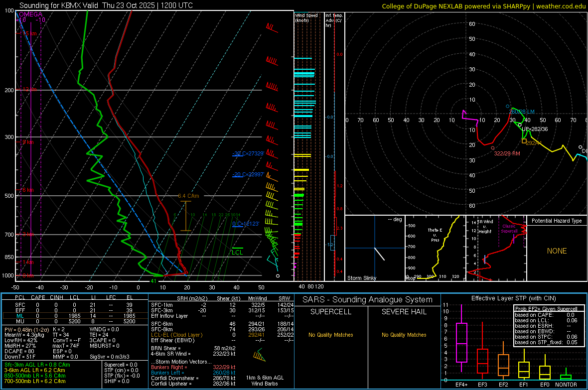Select the EFF parcel row
The height and width of the screenshot is (390, 588).
[x=74, y=310]
